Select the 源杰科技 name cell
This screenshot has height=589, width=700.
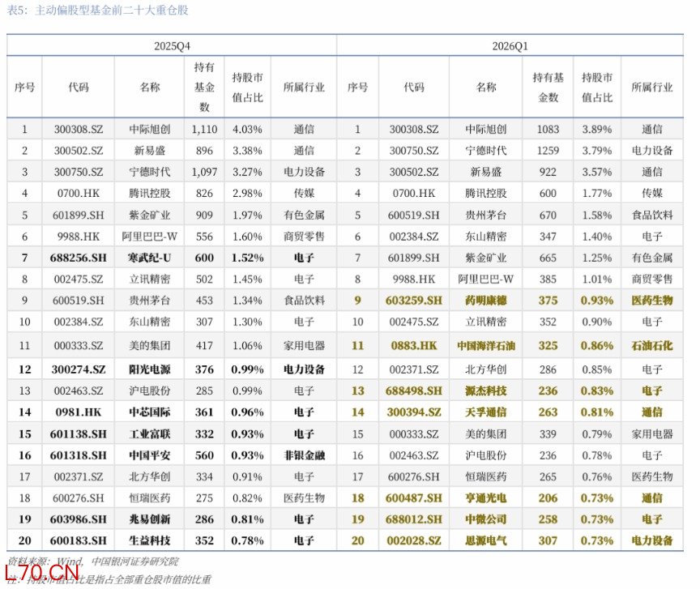click(x=486, y=391)
